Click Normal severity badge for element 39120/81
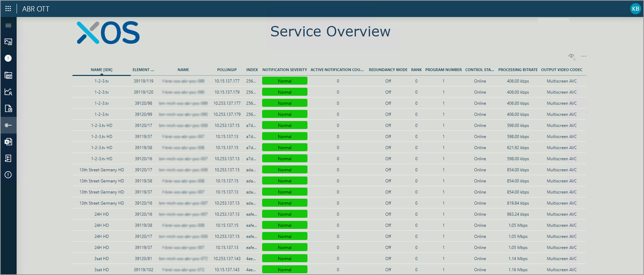 coord(284,258)
